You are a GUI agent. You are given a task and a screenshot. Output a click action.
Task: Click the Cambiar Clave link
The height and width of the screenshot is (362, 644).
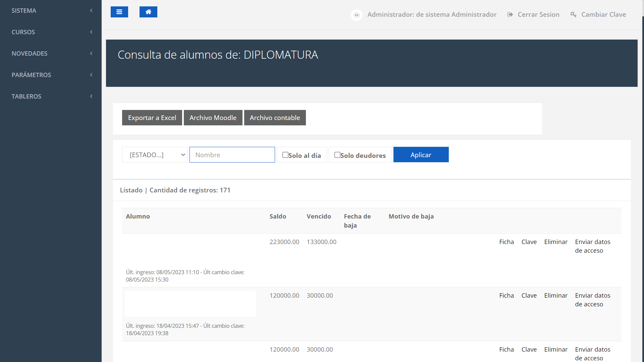[x=603, y=14]
